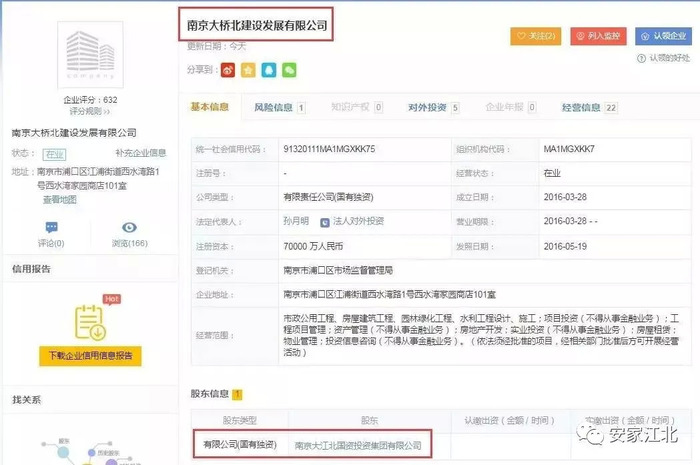The image size is (700, 465).
Task: Click the 认缴出资 column header
Action: 509,420
